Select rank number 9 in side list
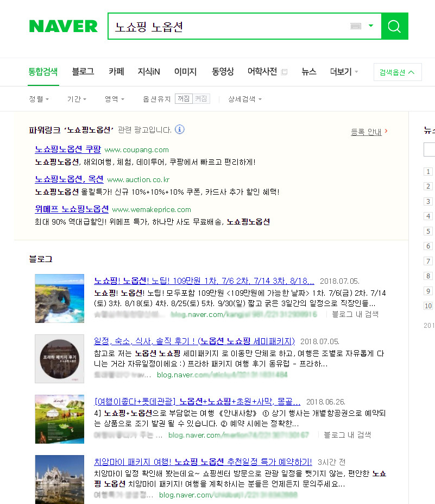This screenshot has width=435, height=504. 428,291
